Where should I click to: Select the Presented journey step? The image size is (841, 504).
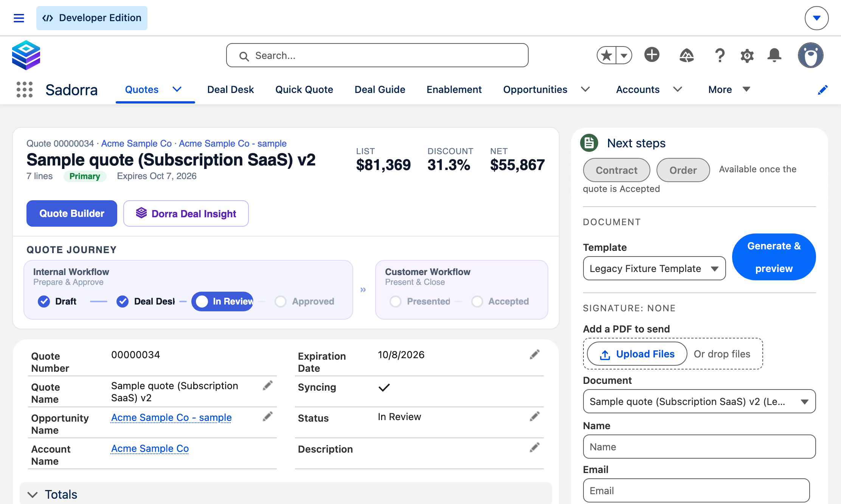point(420,301)
